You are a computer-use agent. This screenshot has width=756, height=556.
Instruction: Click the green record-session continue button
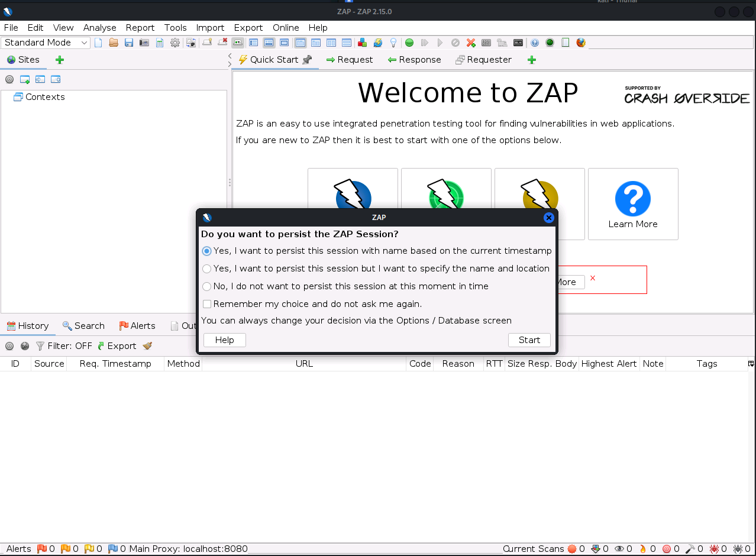point(408,43)
